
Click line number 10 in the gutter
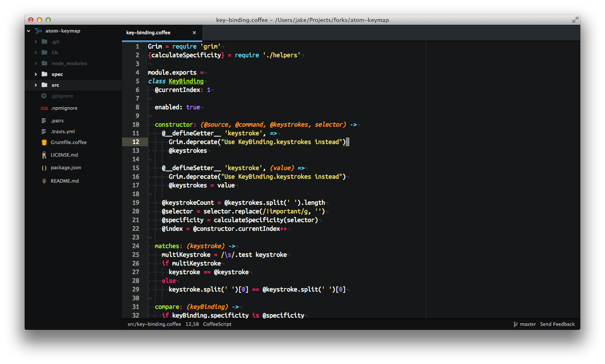[x=135, y=125]
